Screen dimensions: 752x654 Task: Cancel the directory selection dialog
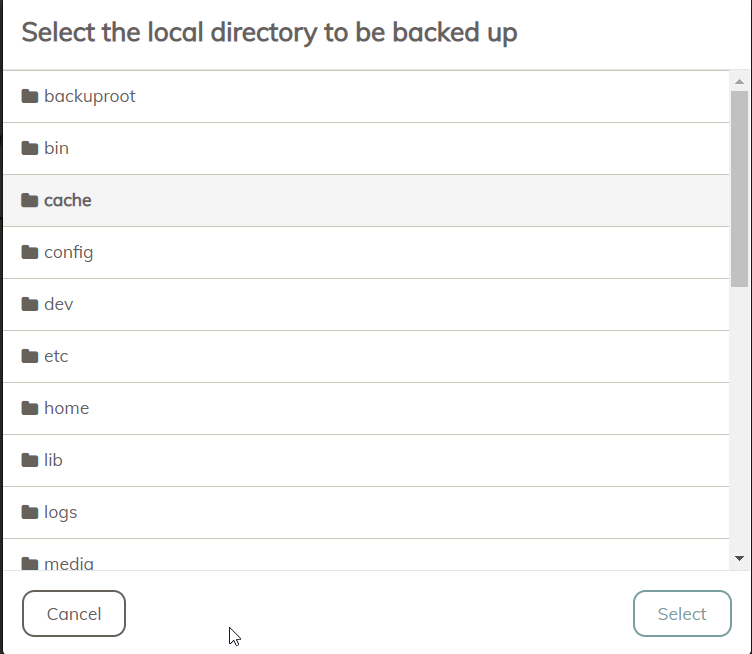[74, 614]
